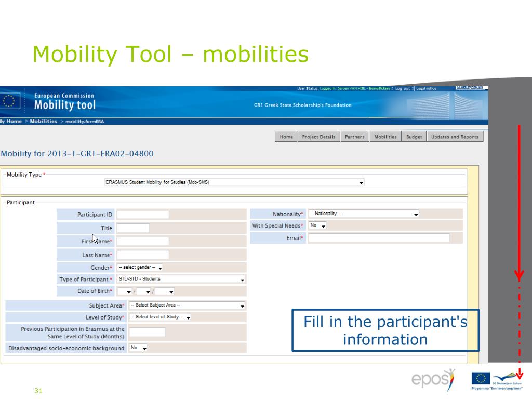532x399 pixels.
Task: Click the Last Name input field
Action: coord(143,255)
